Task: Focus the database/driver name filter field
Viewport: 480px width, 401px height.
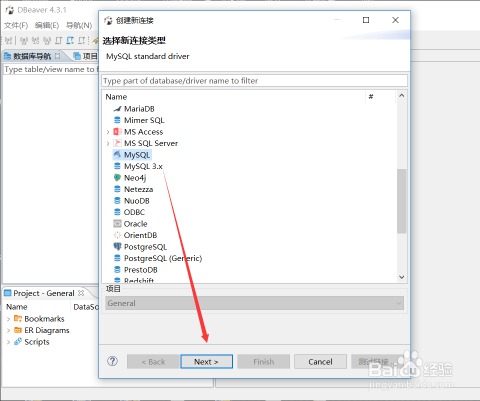Action: [x=254, y=81]
